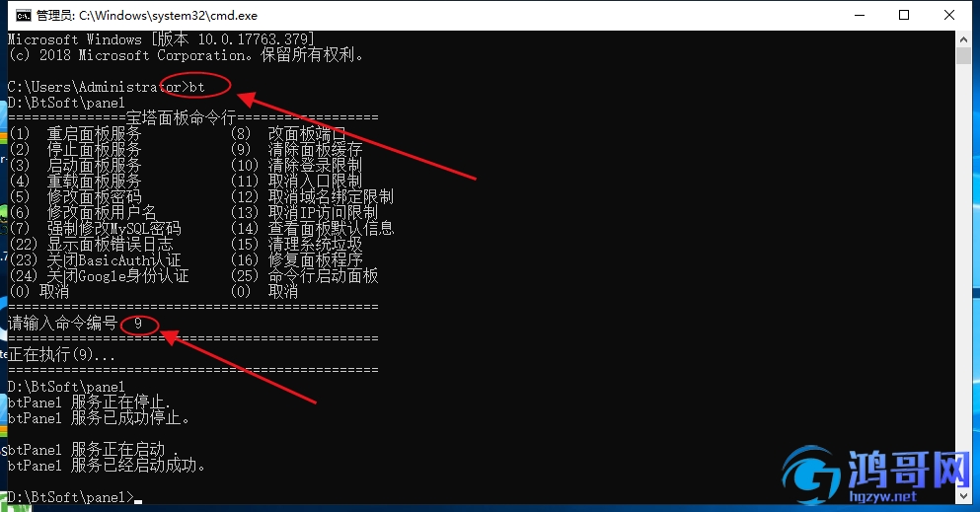The height and width of the screenshot is (512, 980).
Task: Click option (9) 清除面板缓存
Action: click(x=296, y=150)
